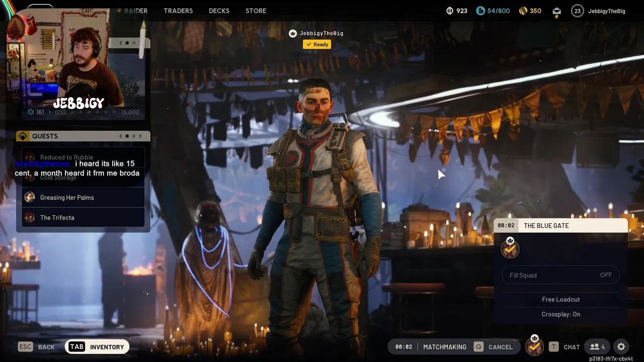Go to previous page in QUESTS panel

tap(121, 136)
